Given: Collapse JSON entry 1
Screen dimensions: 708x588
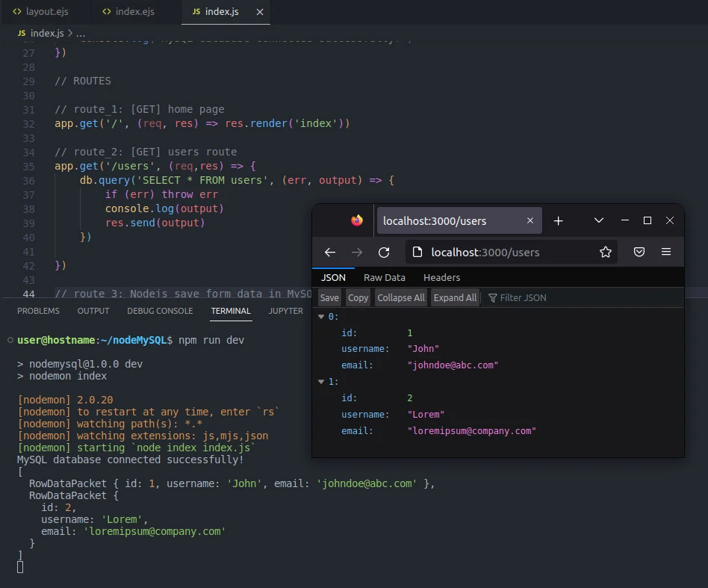Looking at the screenshot, I should (322, 382).
